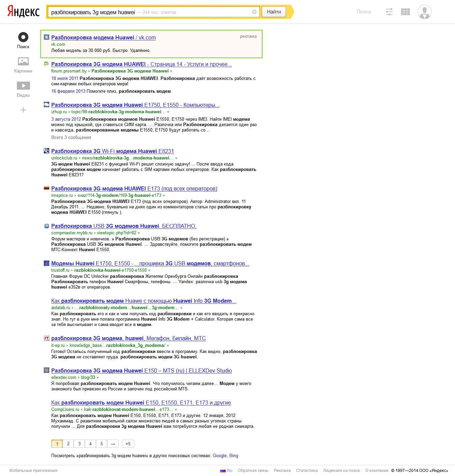
Task: Open the Почта mail link
Action: tap(364, 12)
